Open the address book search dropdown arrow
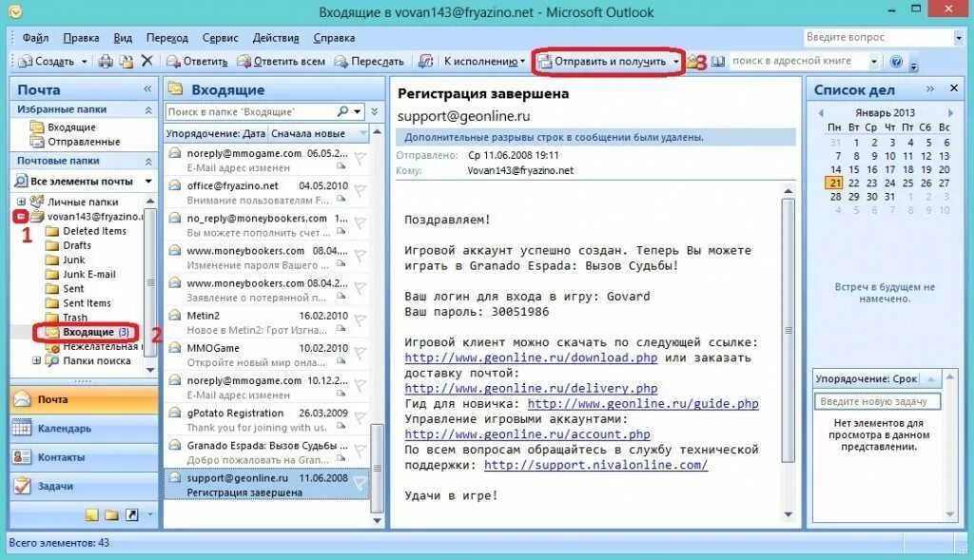Image resolution: width=974 pixels, height=560 pixels. point(873,62)
